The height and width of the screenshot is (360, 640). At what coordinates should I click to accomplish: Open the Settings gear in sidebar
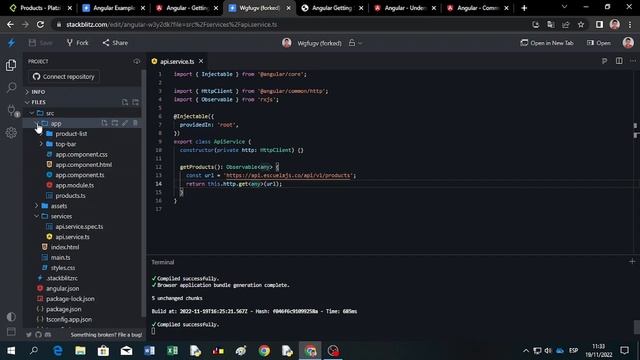point(11,132)
